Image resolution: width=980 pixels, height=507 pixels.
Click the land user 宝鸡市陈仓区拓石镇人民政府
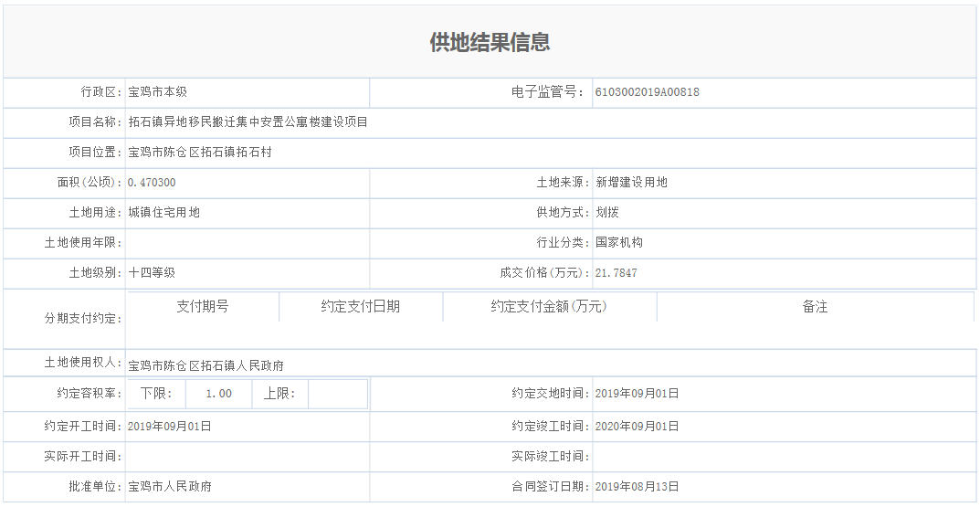click(205, 365)
